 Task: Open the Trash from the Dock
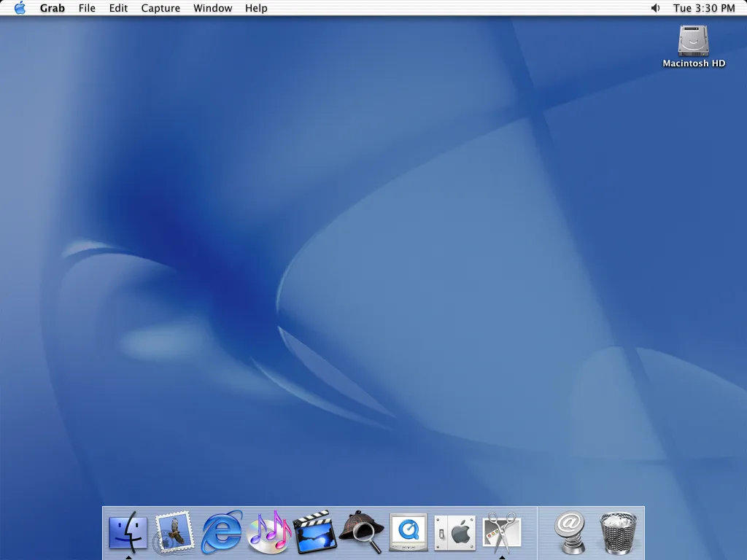pos(617,531)
